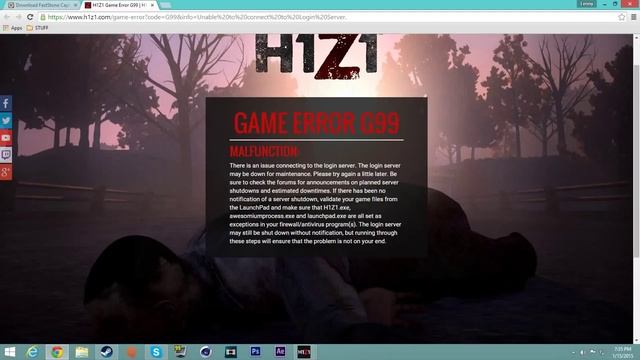The image size is (640, 360).
Task: Open the orange app taskbar icon
Action: coord(131,352)
